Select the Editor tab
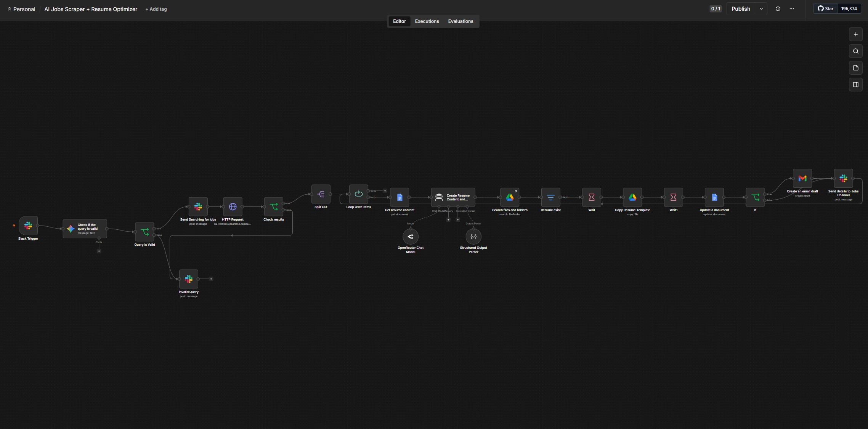 click(400, 21)
